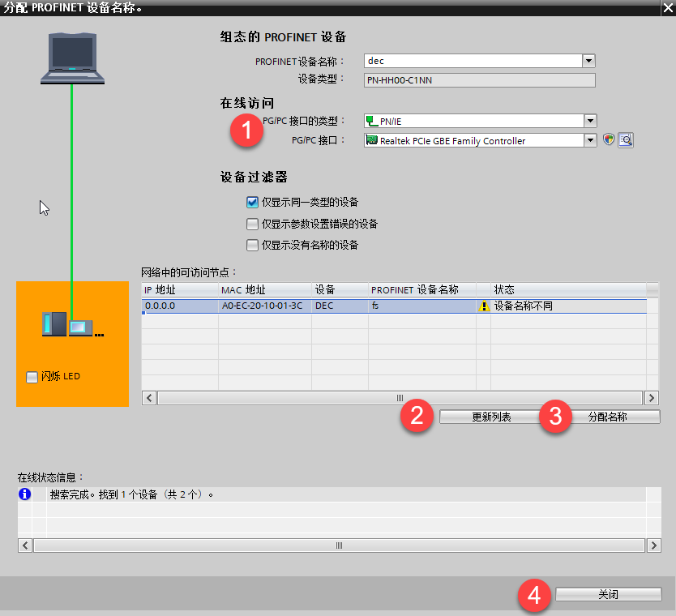Image resolution: width=676 pixels, height=616 pixels.
Task: Click the device type field PN-HH00-C1NN
Action: 479,80
